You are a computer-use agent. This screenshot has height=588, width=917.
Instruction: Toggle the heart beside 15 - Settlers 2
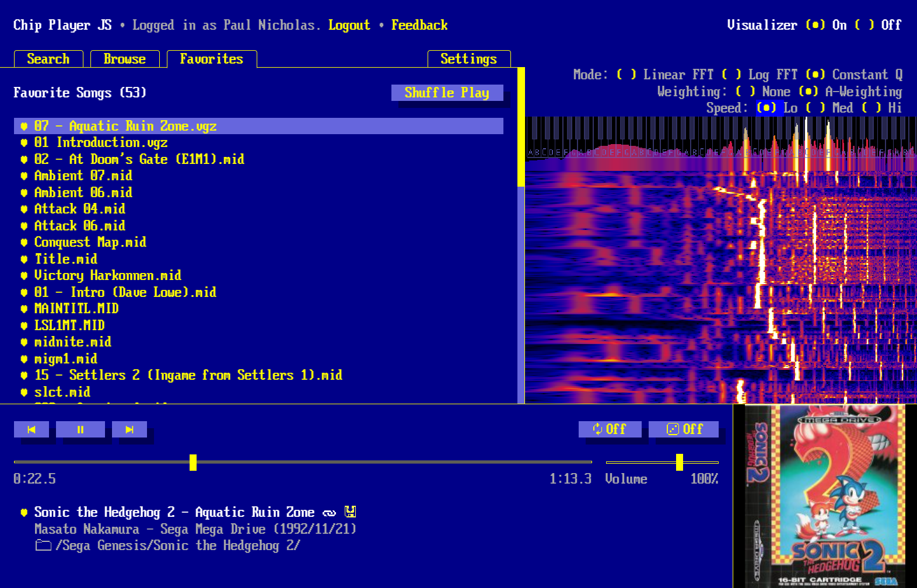pyautogui.click(x=24, y=375)
